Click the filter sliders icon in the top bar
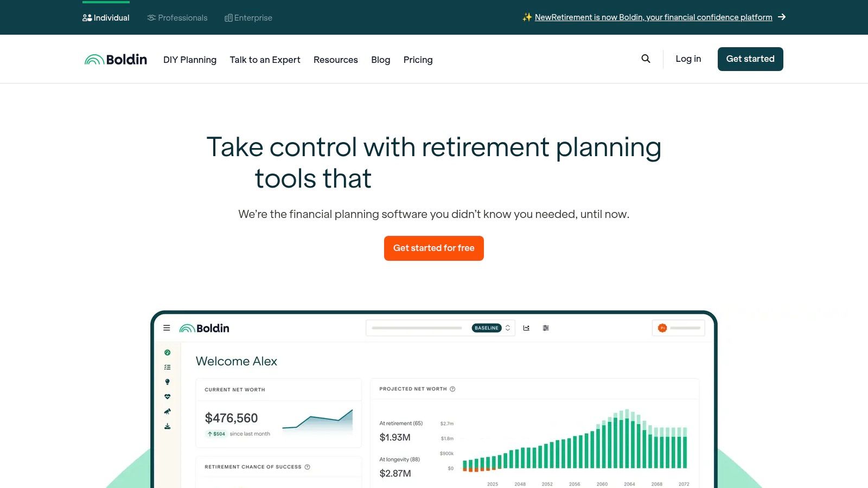 point(546,328)
